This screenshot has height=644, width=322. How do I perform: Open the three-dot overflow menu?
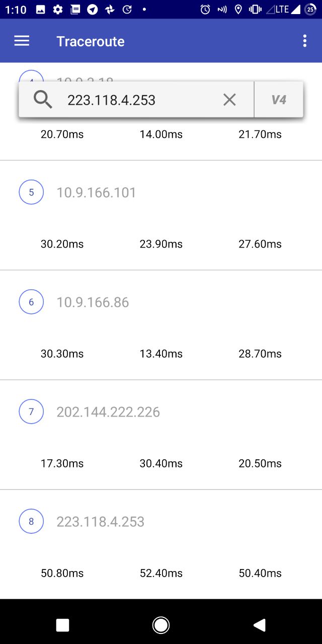304,41
